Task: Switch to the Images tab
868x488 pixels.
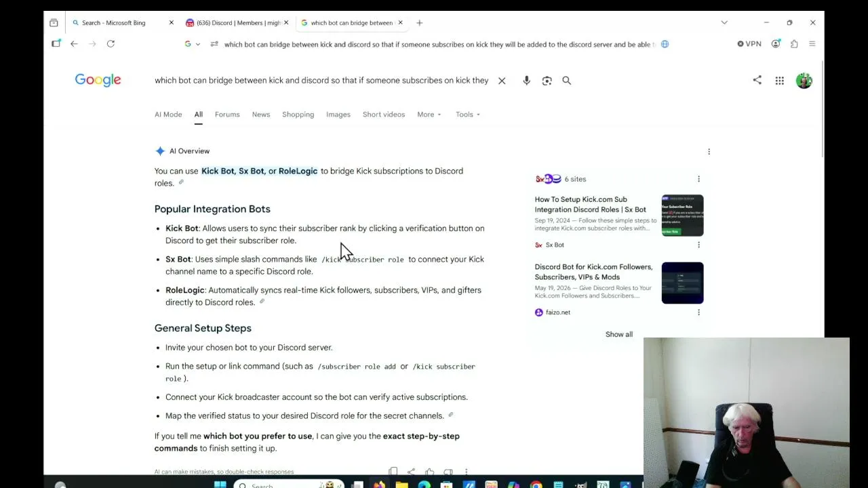Action: coord(338,115)
